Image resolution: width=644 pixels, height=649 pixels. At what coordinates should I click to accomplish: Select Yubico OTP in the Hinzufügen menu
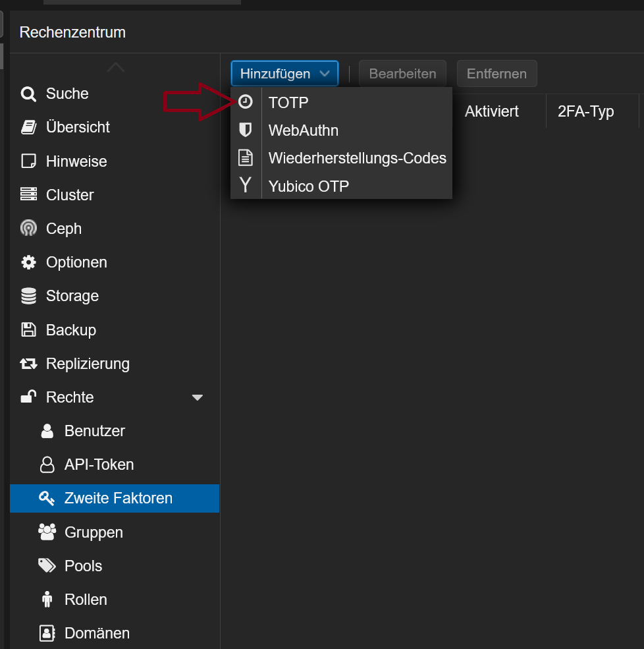tap(308, 186)
